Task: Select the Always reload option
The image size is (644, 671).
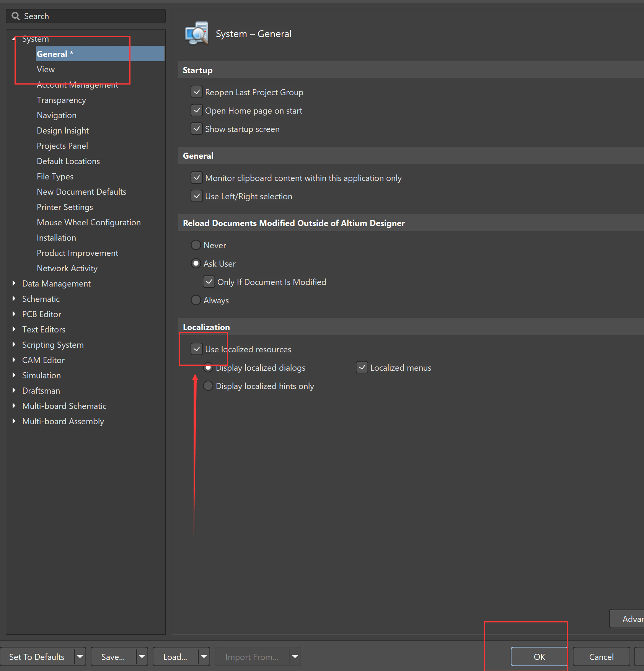Action: tap(196, 300)
